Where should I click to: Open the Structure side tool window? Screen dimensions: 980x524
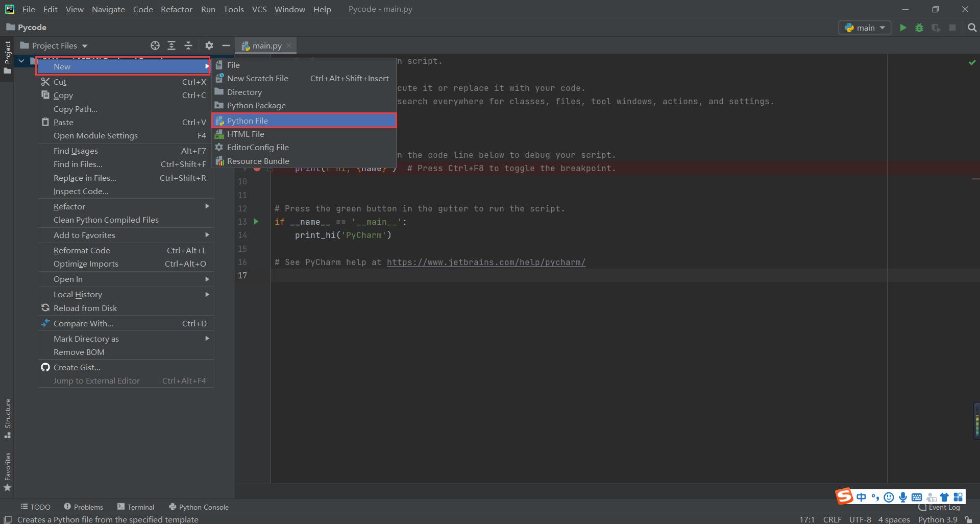[7, 418]
